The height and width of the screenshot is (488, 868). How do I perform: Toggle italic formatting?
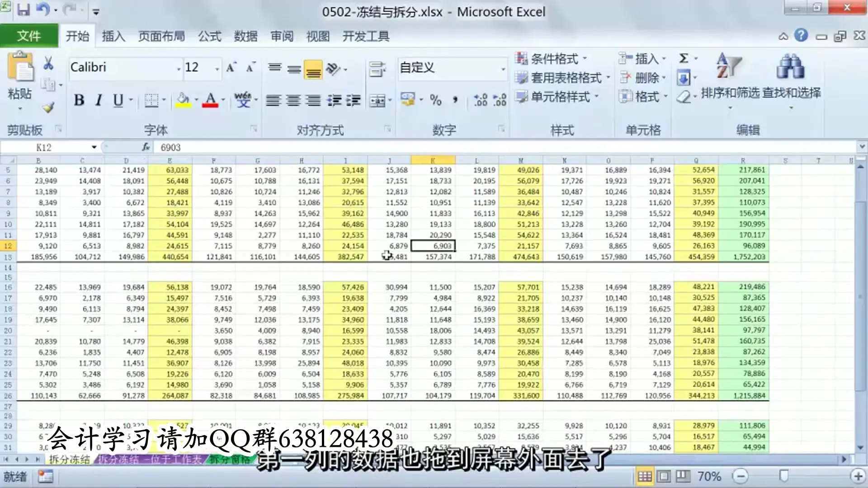[x=98, y=100]
